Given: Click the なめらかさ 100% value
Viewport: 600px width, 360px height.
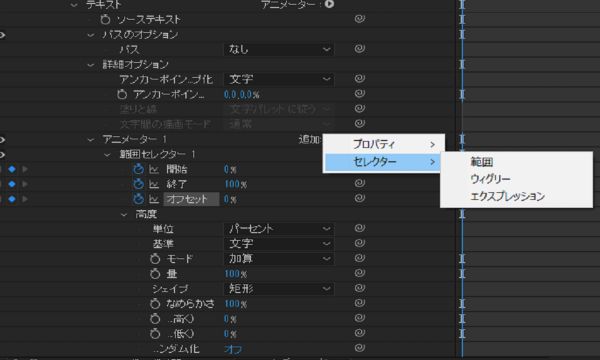Looking at the screenshot, I should pos(235,304).
